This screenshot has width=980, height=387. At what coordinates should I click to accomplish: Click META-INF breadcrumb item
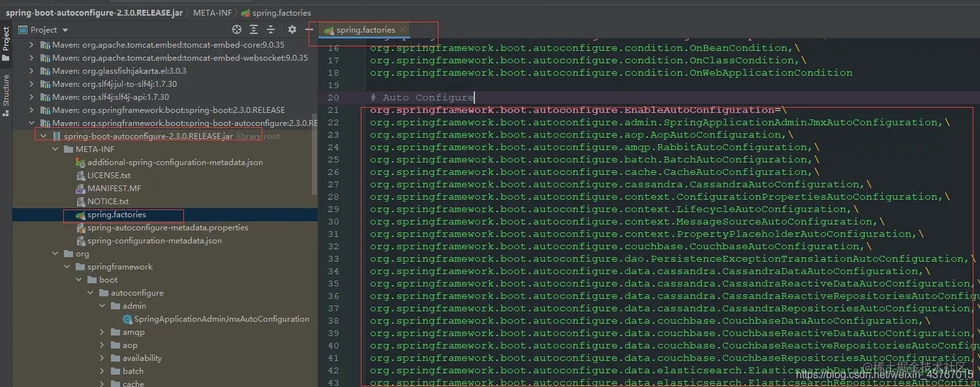212,12
